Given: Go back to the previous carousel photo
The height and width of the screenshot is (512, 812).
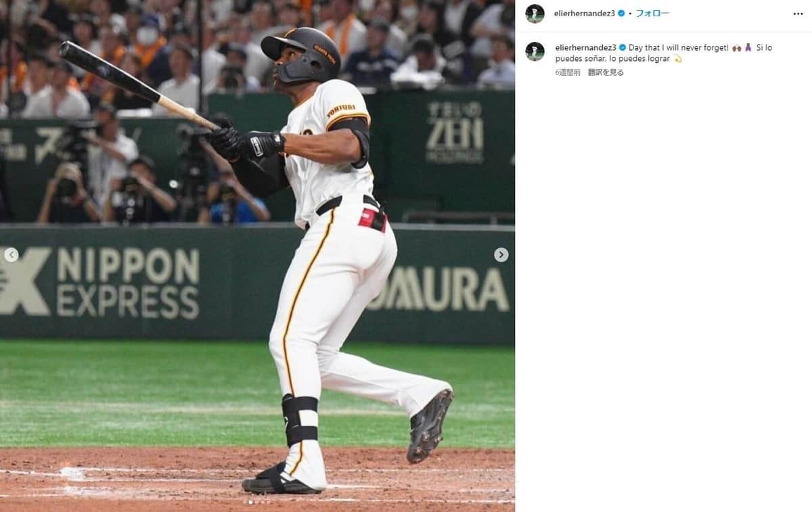Looking at the screenshot, I should (11, 255).
